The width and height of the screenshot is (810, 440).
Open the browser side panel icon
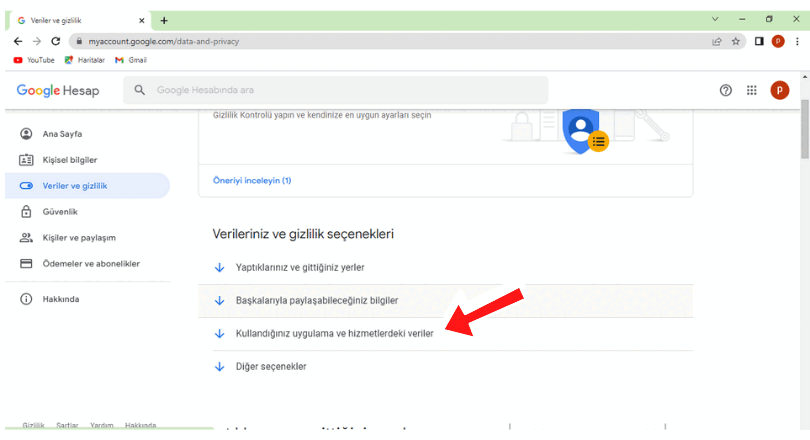pos(759,41)
